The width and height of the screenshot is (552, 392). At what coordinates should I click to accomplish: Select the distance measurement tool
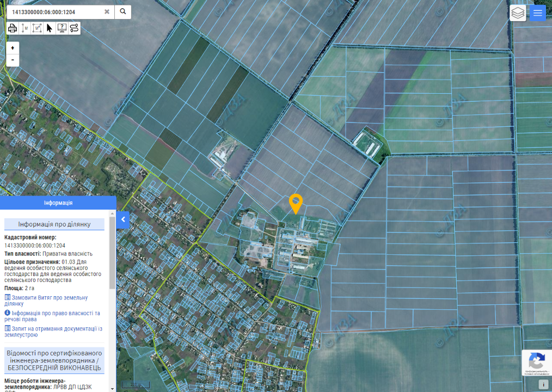(24, 28)
